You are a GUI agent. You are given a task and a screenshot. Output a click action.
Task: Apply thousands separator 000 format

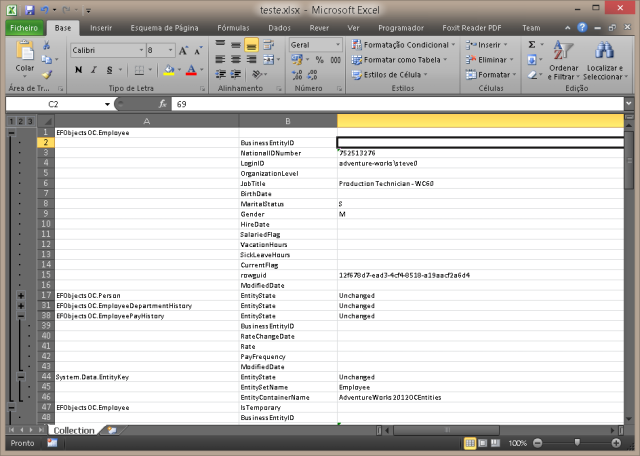click(x=336, y=60)
